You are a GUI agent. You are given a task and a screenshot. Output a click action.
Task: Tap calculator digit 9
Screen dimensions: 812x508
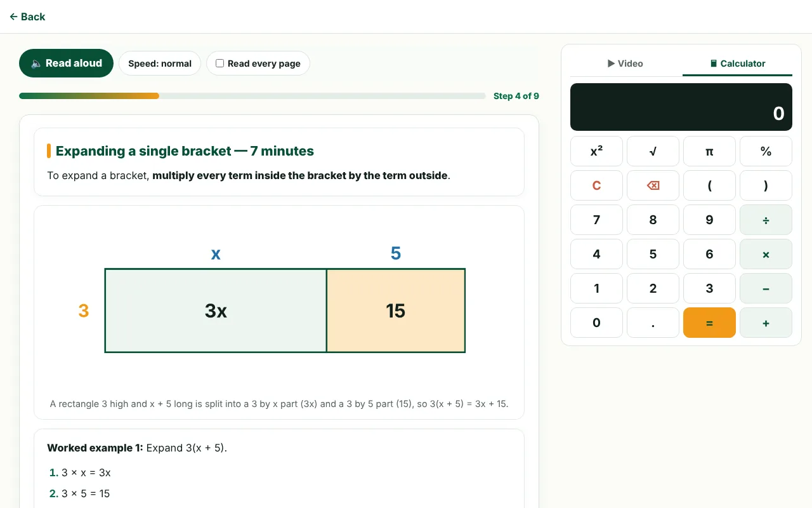click(709, 220)
